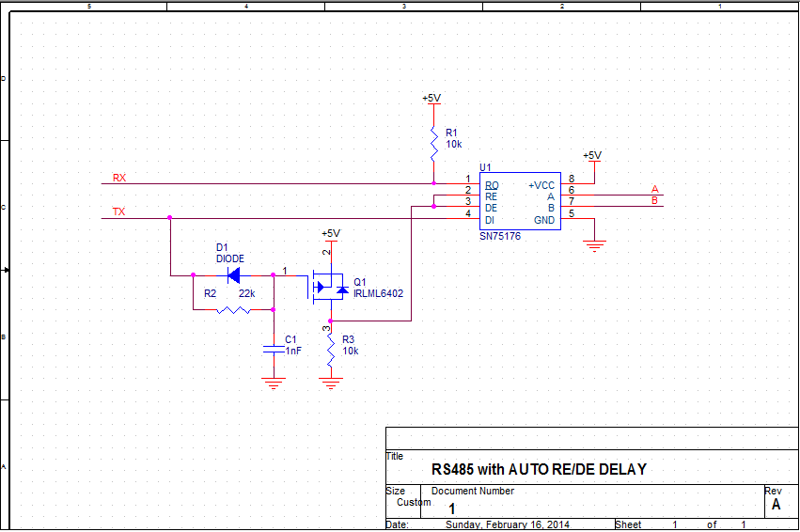
Task: Click the Document Number label in title block
Action: [x=473, y=491]
